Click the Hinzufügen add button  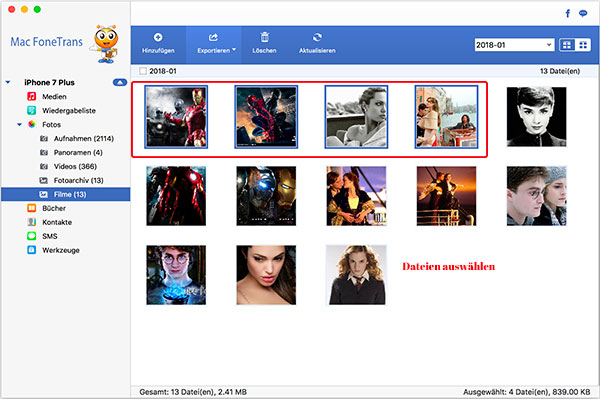(158, 44)
